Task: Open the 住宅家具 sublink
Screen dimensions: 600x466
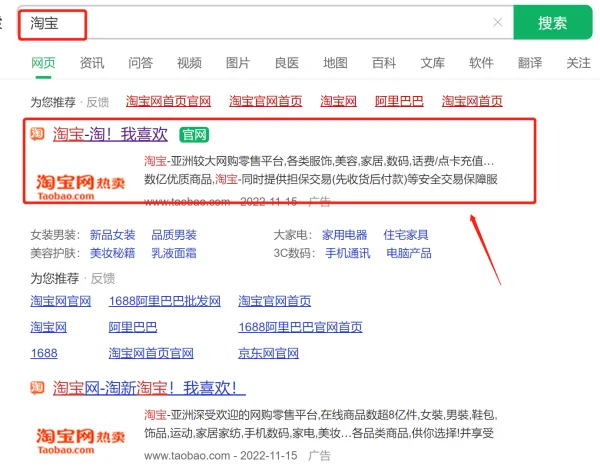Action: [x=406, y=235]
